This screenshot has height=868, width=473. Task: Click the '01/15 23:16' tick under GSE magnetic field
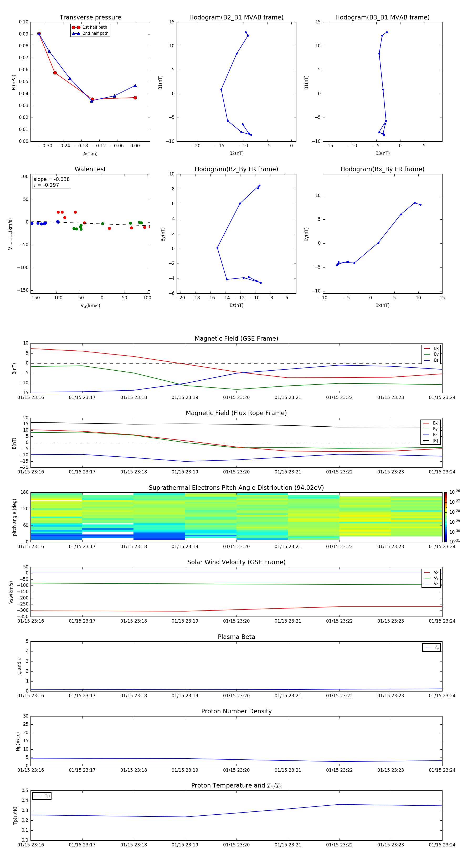pyautogui.click(x=31, y=398)
